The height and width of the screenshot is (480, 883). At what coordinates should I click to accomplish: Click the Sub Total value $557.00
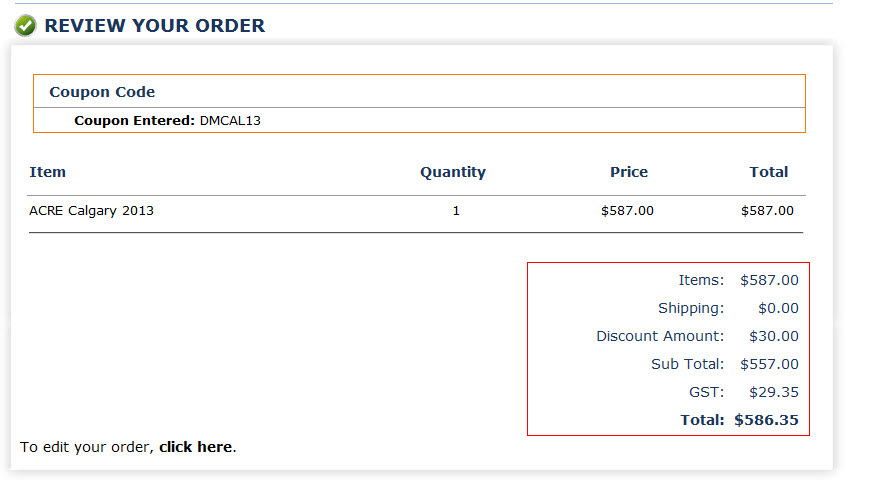point(769,364)
